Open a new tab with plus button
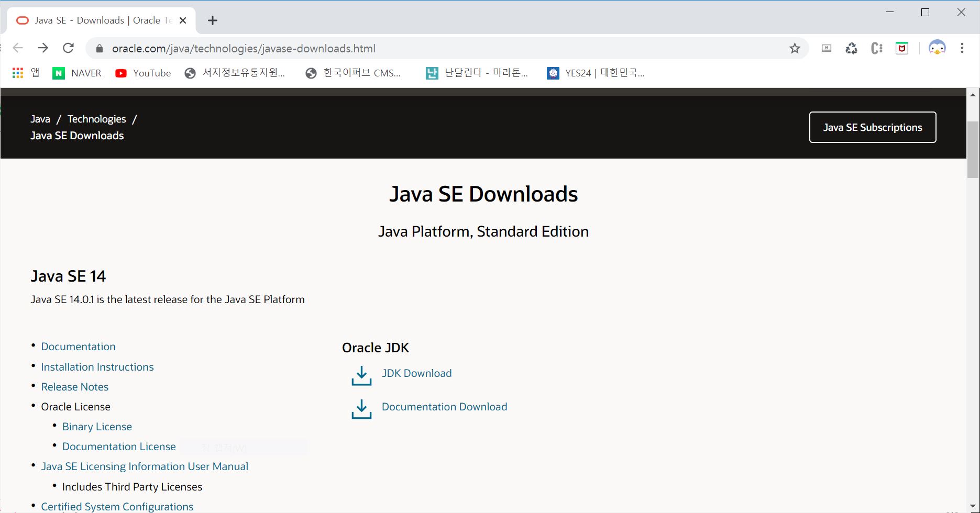The width and height of the screenshot is (980, 513). [x=212, y=20]
